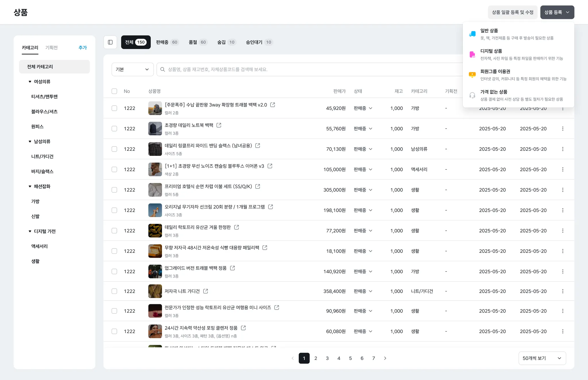
Task: Click the headset icon for 가격 없는 상품
Action: (472, 95)
